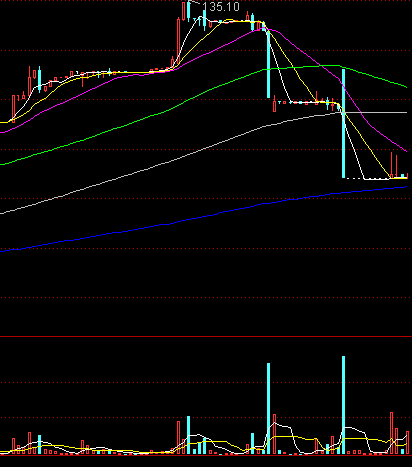Select the second tallest cyan volume bar

[x=268, y=409]
